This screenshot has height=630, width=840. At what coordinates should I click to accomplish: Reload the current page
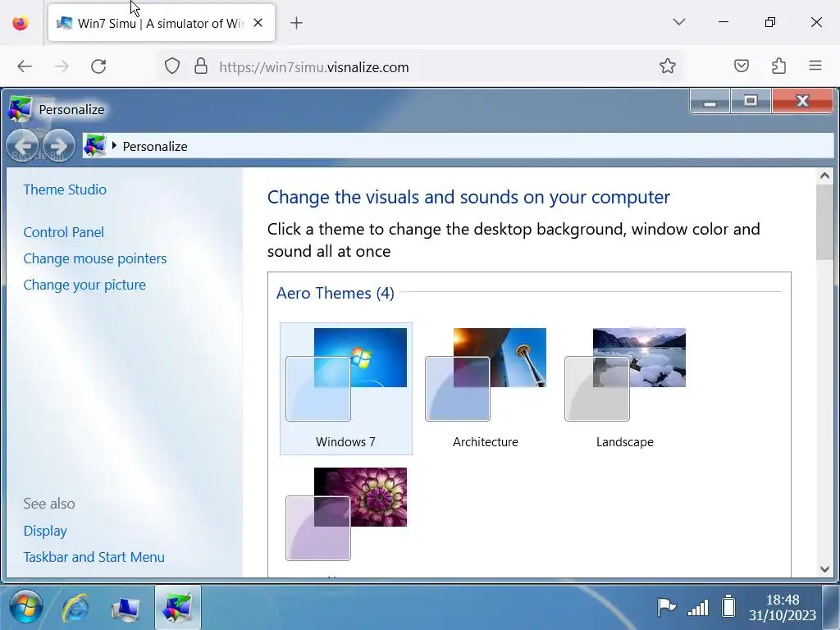click(98, 66)
